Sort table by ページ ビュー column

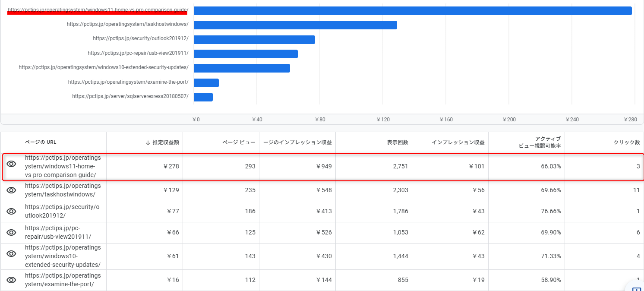[x=239, y=142]
